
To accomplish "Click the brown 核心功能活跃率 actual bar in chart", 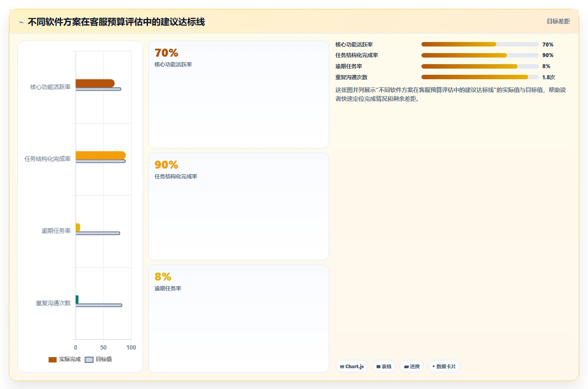I will pos(95,83).
